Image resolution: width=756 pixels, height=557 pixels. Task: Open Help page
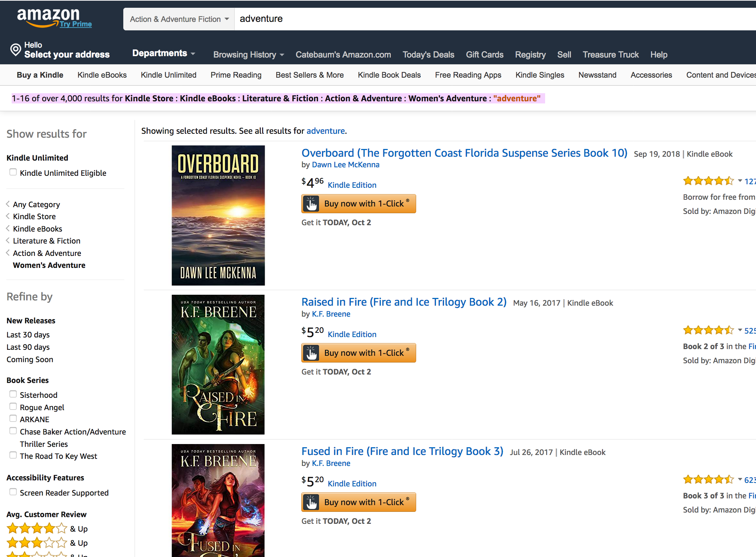coord(659,55)
